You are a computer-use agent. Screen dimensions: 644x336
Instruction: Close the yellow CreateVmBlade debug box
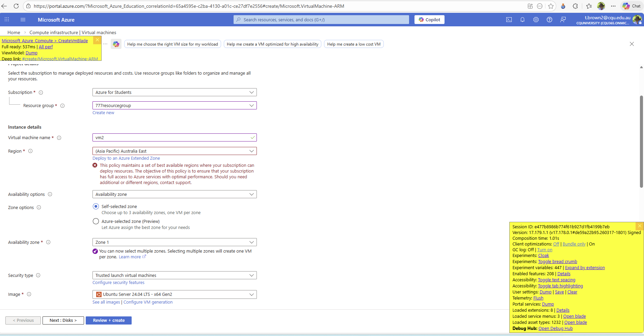tap(97, 40)
